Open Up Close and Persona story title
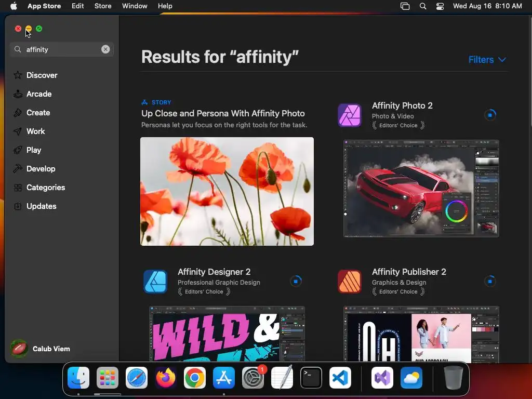532x399 pixels. click(223, 113)
